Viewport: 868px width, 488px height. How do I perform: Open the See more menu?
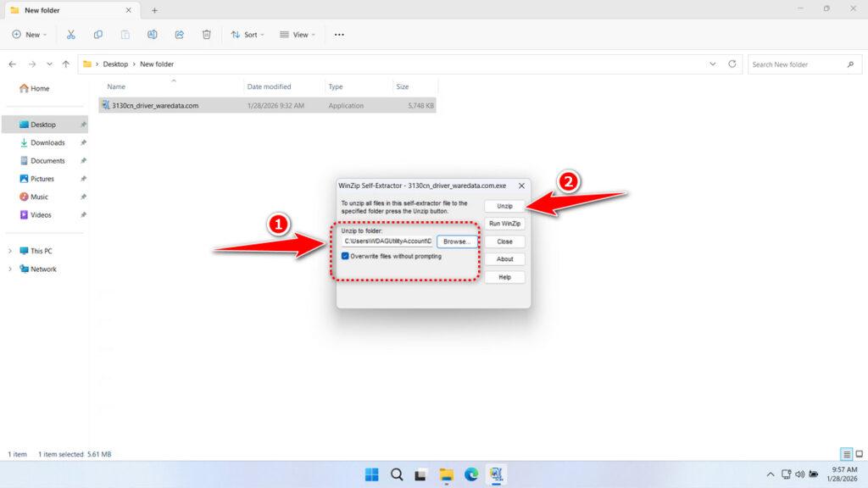(x=339, y=34)
